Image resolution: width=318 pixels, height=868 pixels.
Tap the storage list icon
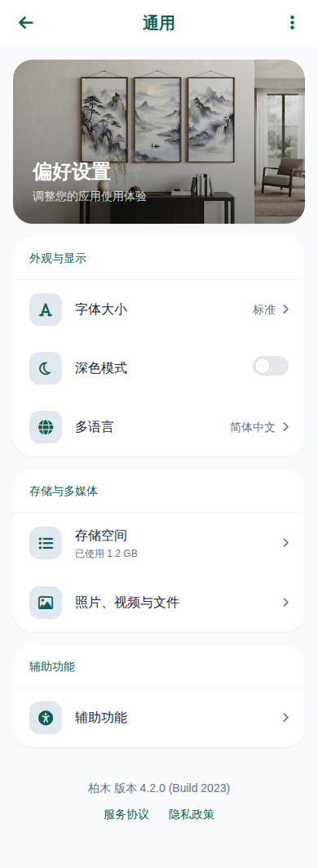pos(46,543)
